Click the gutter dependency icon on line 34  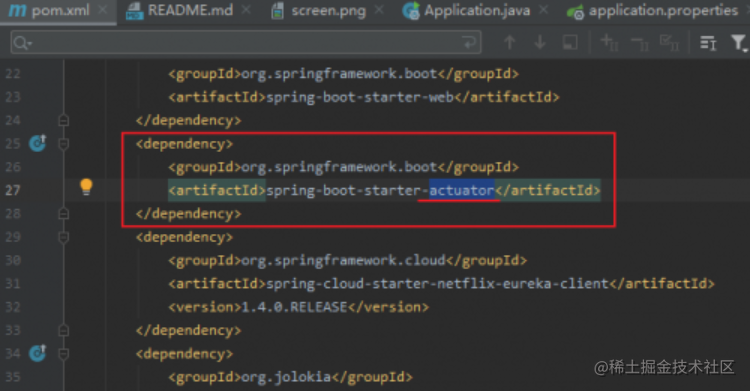click(x=38, y=353)
